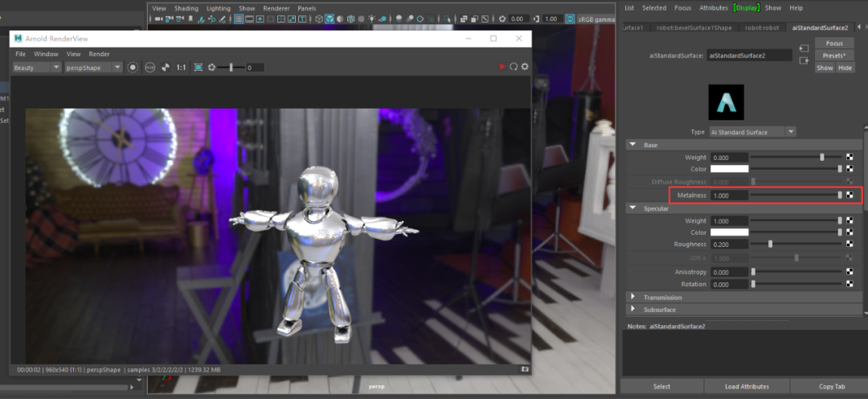The height and width of the screenshot is (399, 868).
Task: Click the refresh render icon in RenderView
Action: point(514,67)
